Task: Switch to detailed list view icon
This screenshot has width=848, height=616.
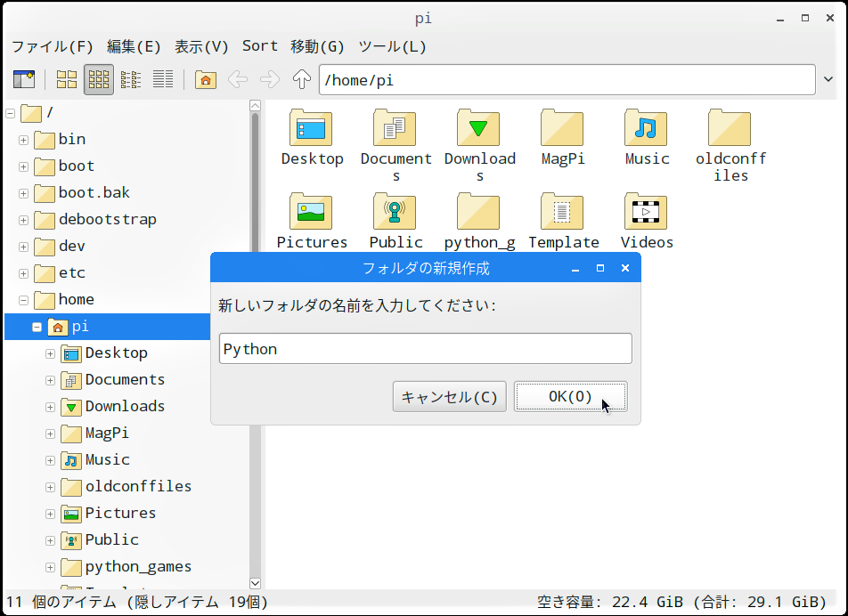Action: tap(163, 79)
